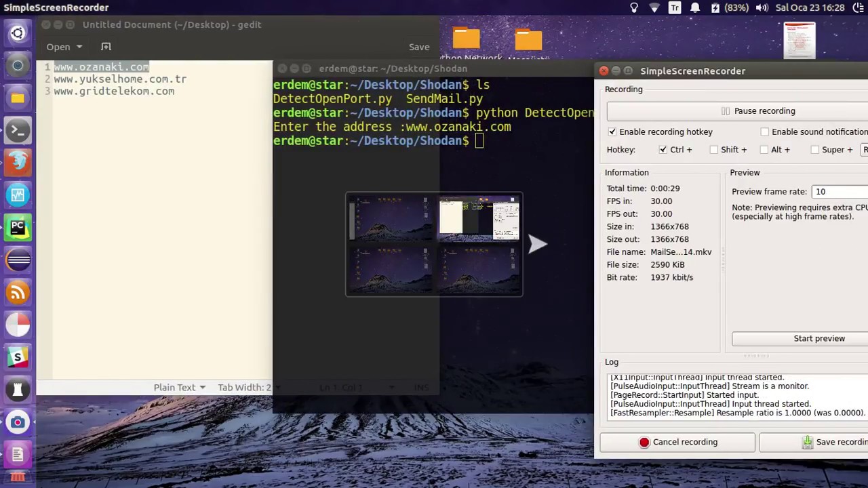Open the battery 83% indicator
The width and height of the screenshot is (868, 488).
coord(729,7)
